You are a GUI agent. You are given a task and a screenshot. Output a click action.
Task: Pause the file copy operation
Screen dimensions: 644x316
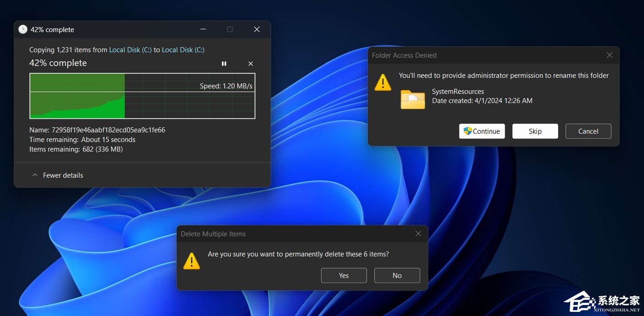[x=224, y=64]
